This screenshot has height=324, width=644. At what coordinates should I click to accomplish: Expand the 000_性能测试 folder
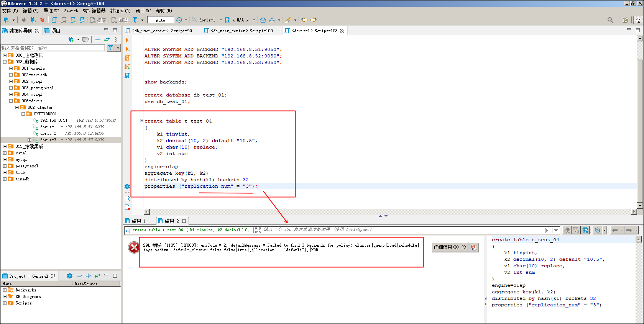pos(5,55)
